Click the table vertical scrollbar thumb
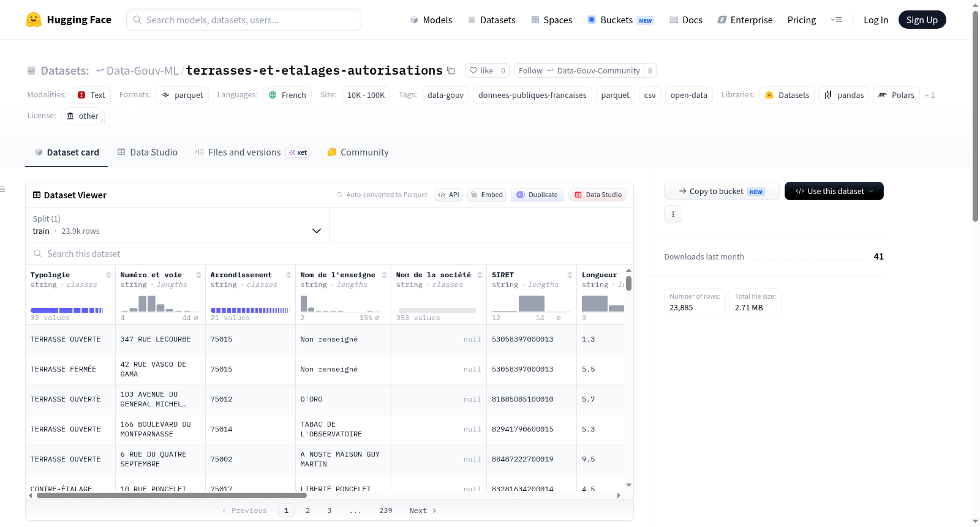The width and height of the screenshot is (980, 527). [628, 283]
